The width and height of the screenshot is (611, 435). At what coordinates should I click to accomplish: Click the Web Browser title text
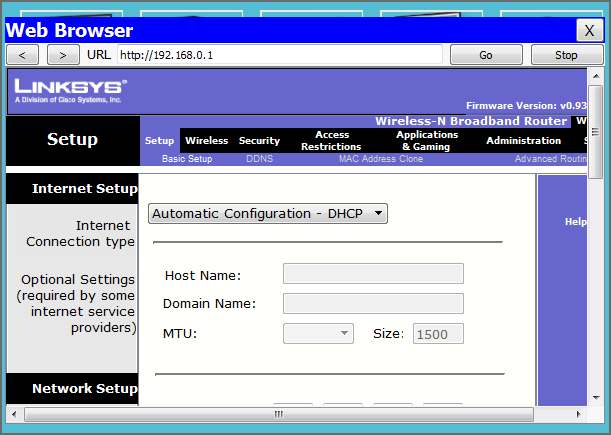69,30
